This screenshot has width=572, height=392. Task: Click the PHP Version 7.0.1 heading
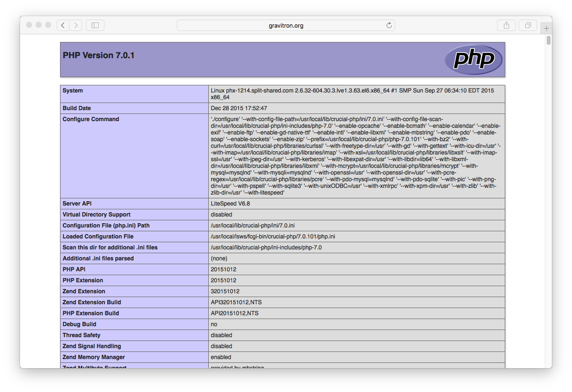(99, 55)
